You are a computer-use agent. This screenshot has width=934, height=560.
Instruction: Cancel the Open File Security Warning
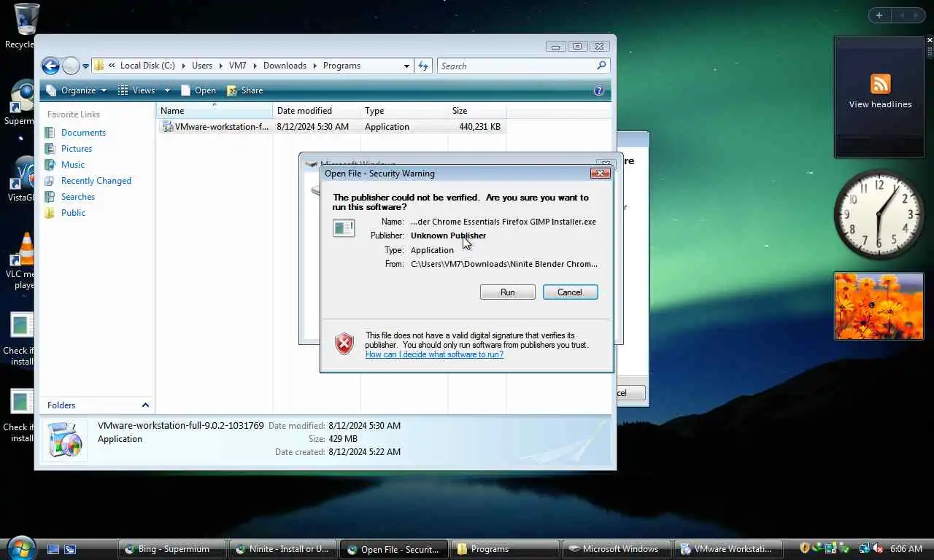click(x=570, y=292)
